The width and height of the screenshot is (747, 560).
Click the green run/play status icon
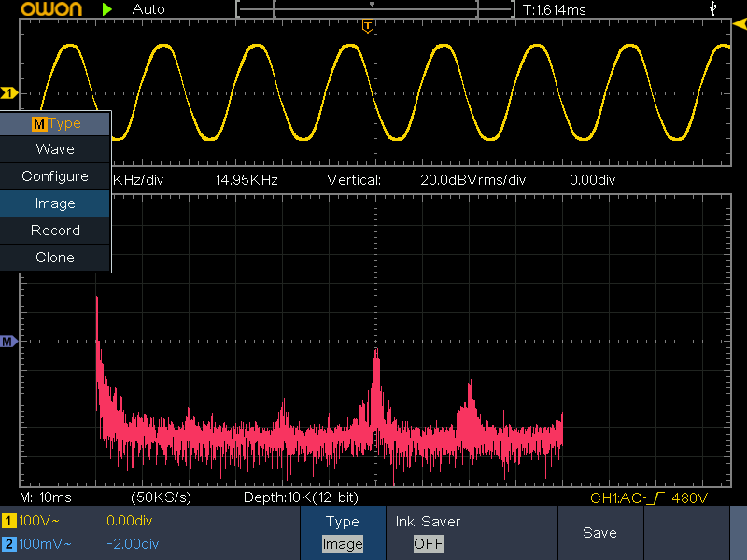point(108,9)
